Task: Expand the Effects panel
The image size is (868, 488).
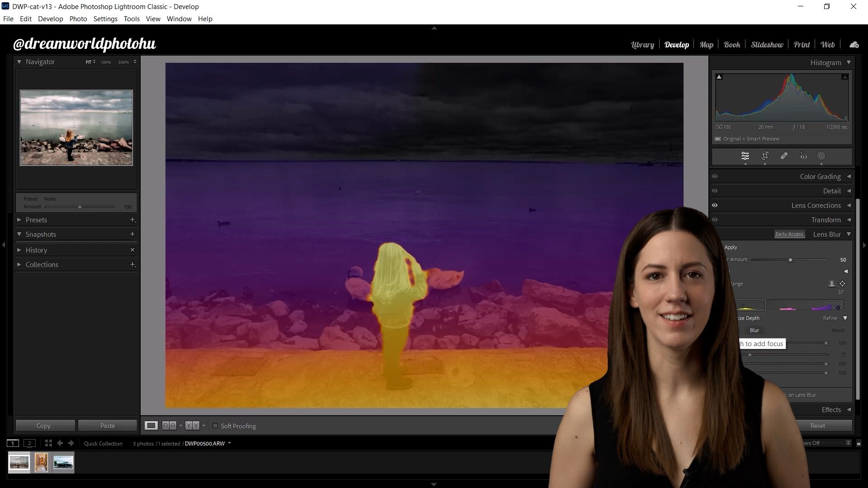Action: (x=849, y=410)
